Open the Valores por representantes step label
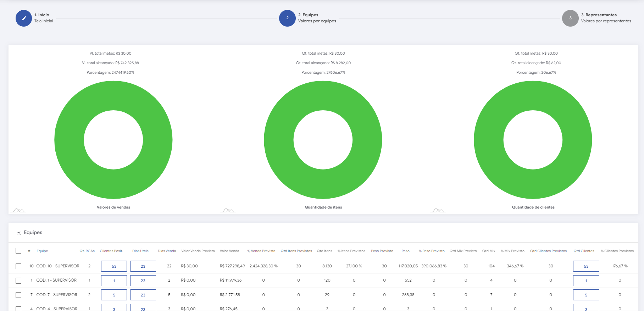This screenshot has width=644, height=311. pos(606,21)
